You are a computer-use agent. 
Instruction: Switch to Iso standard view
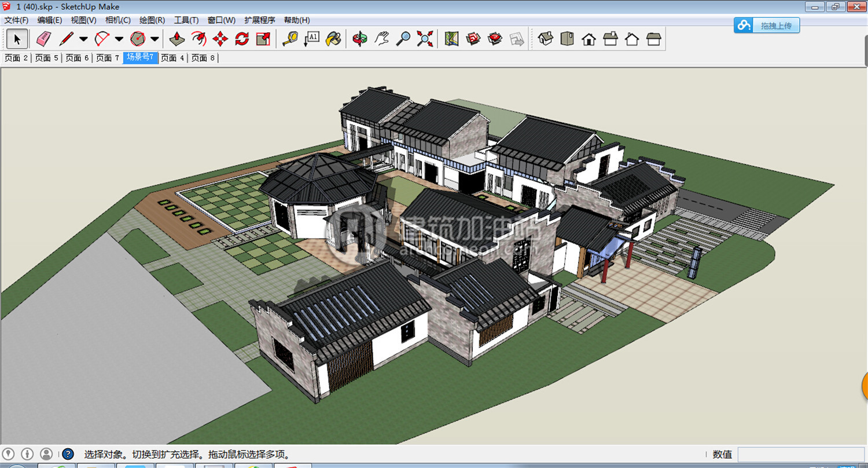pyautogui.click(x=545, y=39)
